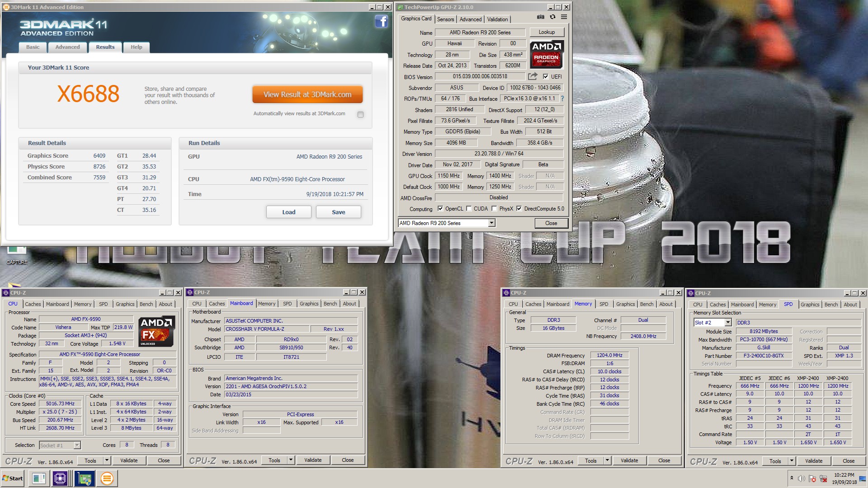
Task: Expand Tools arrow in CPU-Z Memory window
Action: point(608,460)
